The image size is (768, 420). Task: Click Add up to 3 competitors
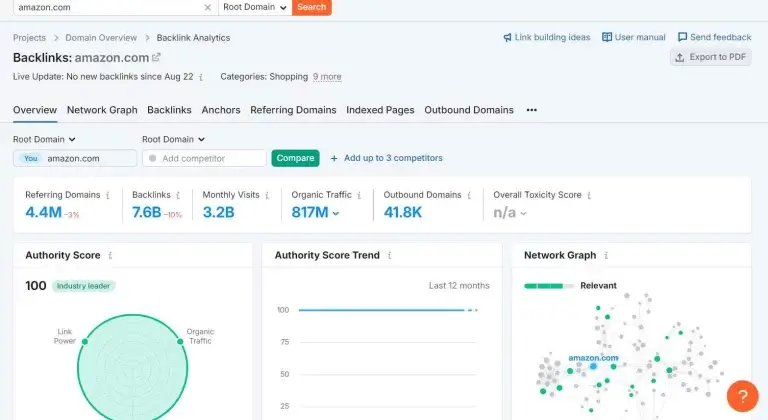[x=386, y=158]
